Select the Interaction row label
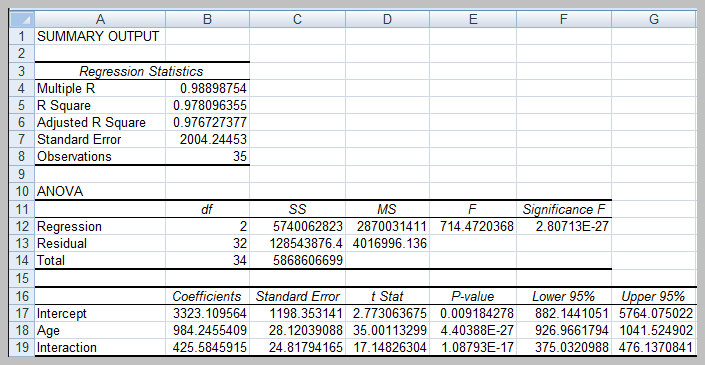The height and width of the screenshot is (365, 705). [100, 347]
